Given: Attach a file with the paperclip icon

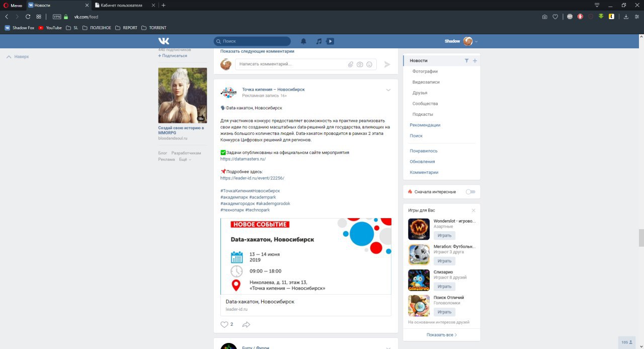Looking at the screenshot, I should coord(351,64).
